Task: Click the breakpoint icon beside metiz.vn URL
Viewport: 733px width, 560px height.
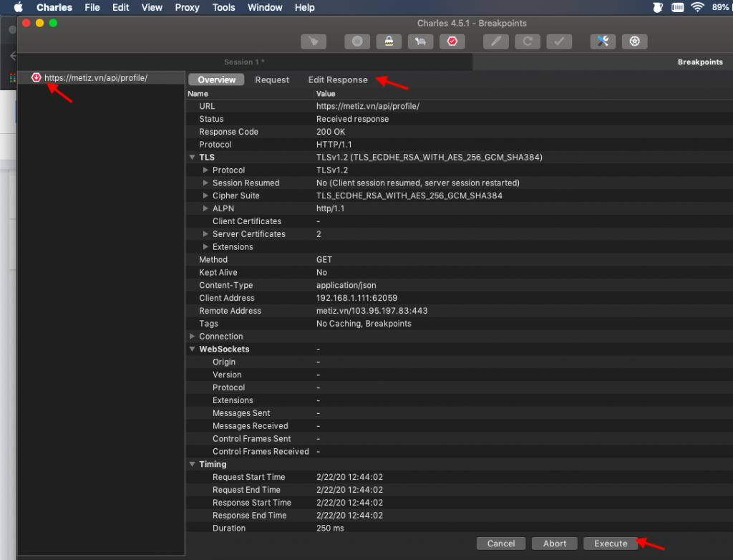Action: pyautogui.click(x=36, y=77)
